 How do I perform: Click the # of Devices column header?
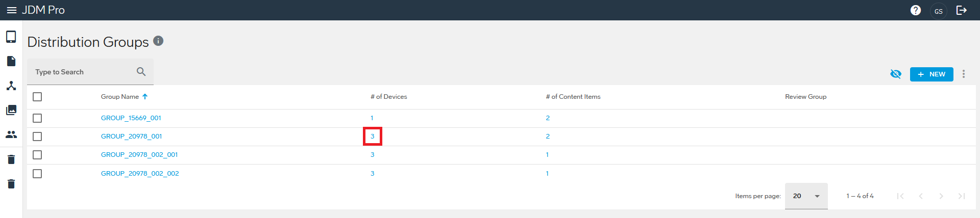(x=389, y=97)
